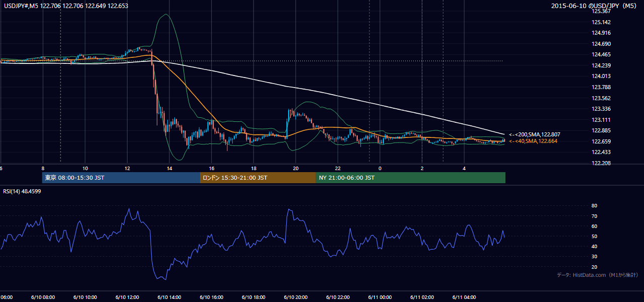Click hour tick 18 under price chart
The height and width of the screenshot is (302, 644).
pyautogui.click(x=253, y=168)
